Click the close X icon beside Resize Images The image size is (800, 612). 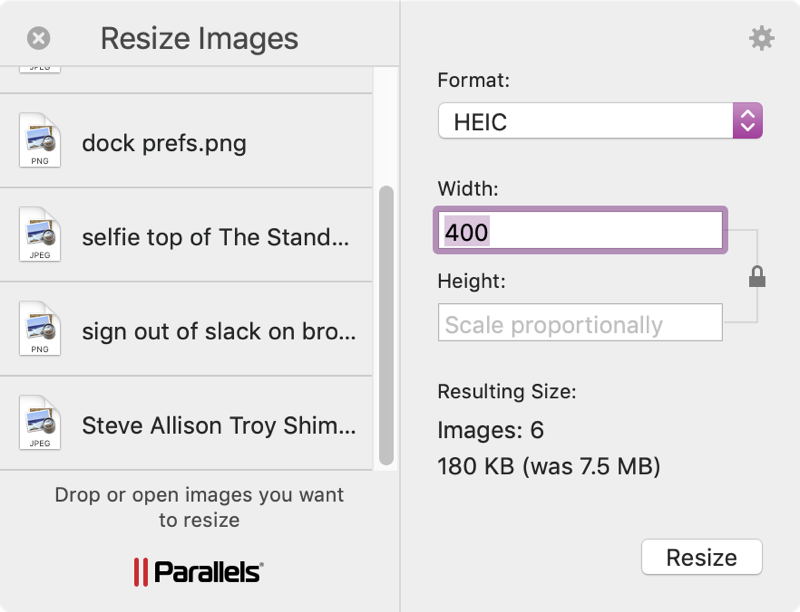pos(38,39)
